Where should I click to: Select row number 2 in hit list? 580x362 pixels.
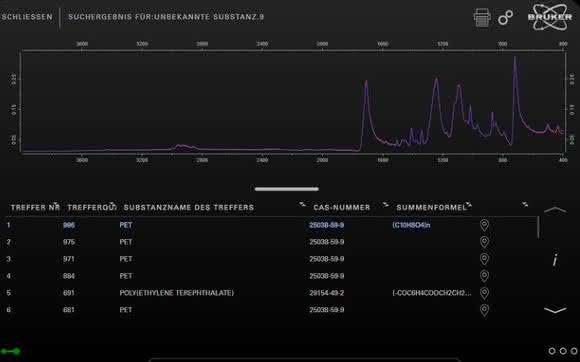click(9, 242)
